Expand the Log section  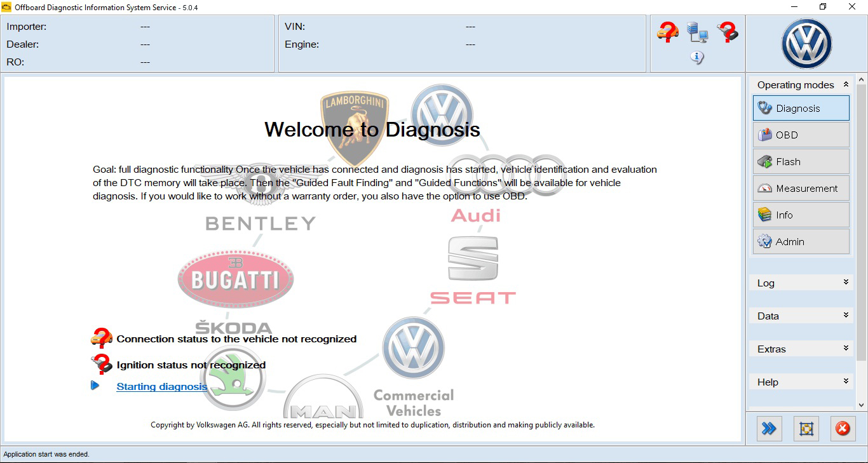coord(846,283)
